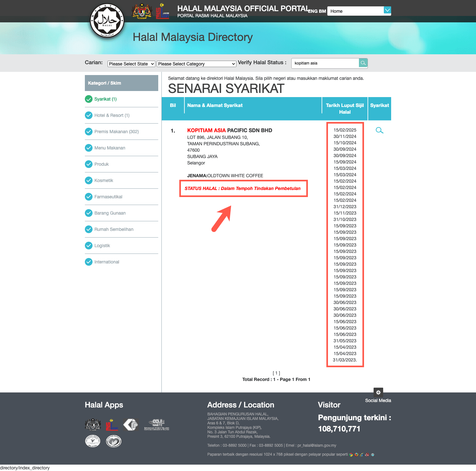Click the KPDN arrow logo under Halal Apps

[x=131, y=425]
